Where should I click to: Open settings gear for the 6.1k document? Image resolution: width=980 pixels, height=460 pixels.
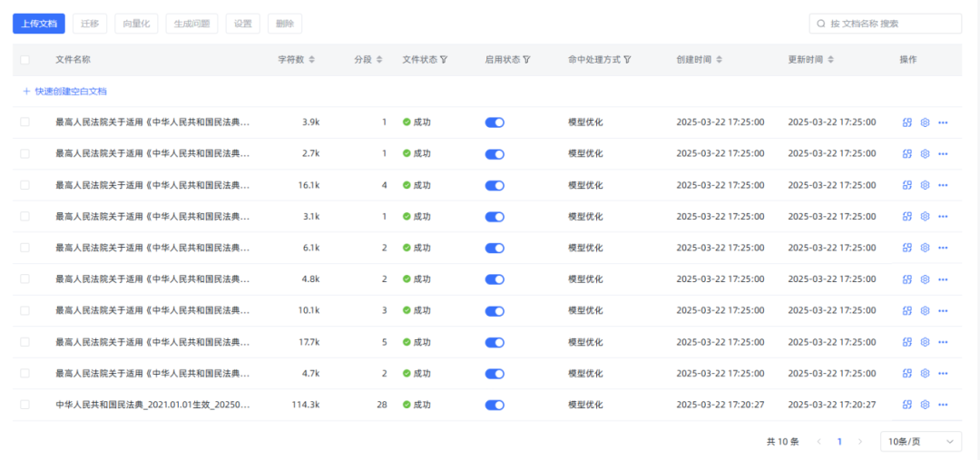coord(926,248)
